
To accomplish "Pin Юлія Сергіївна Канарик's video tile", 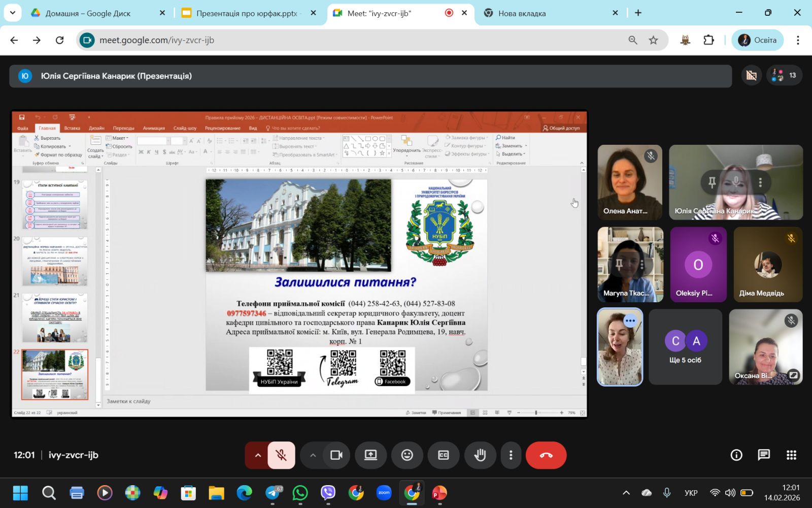I will [x=712, y=182].
